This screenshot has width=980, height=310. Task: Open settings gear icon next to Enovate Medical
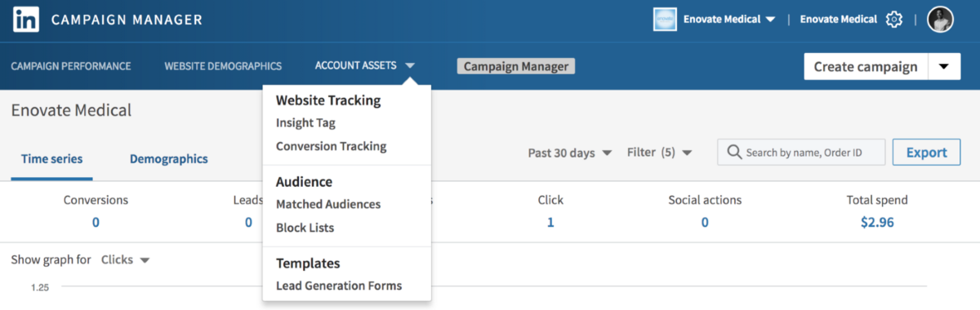(894, 20)
